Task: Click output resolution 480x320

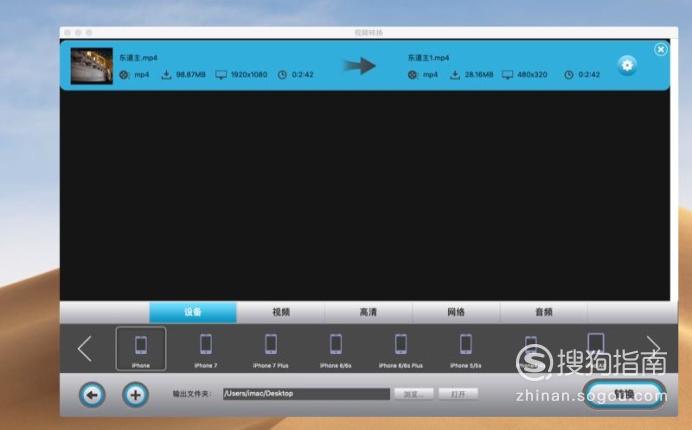Action: pos(532,75)
